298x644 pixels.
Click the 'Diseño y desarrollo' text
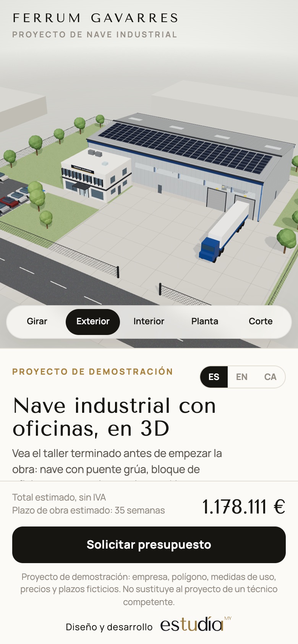coord(109,627)
